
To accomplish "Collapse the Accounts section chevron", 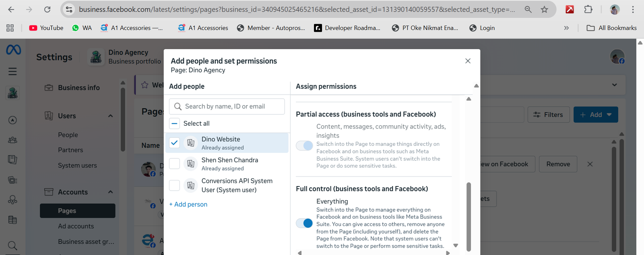I will (110, 192).
